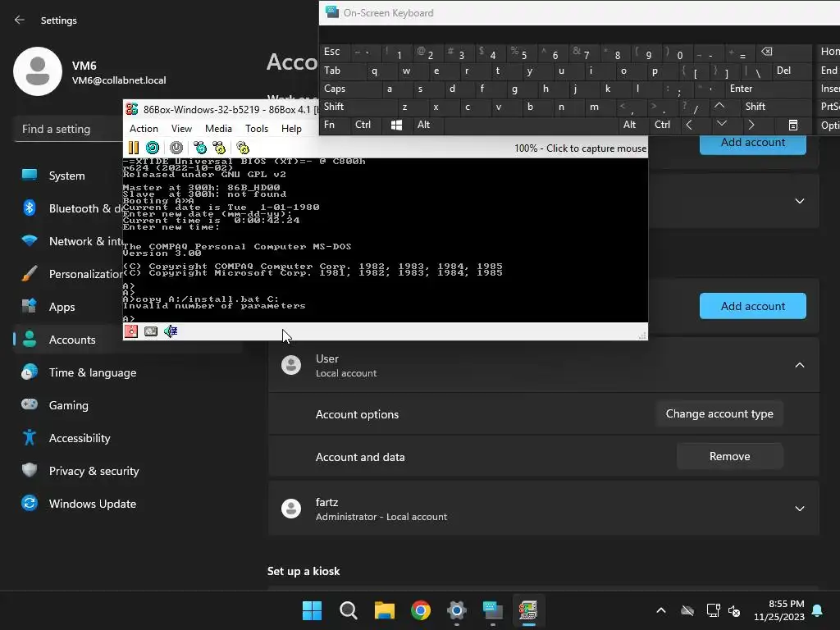Screen dimensions: 840x630
Task: Open the 86Box Tools menu
Action: coord(257,129)
